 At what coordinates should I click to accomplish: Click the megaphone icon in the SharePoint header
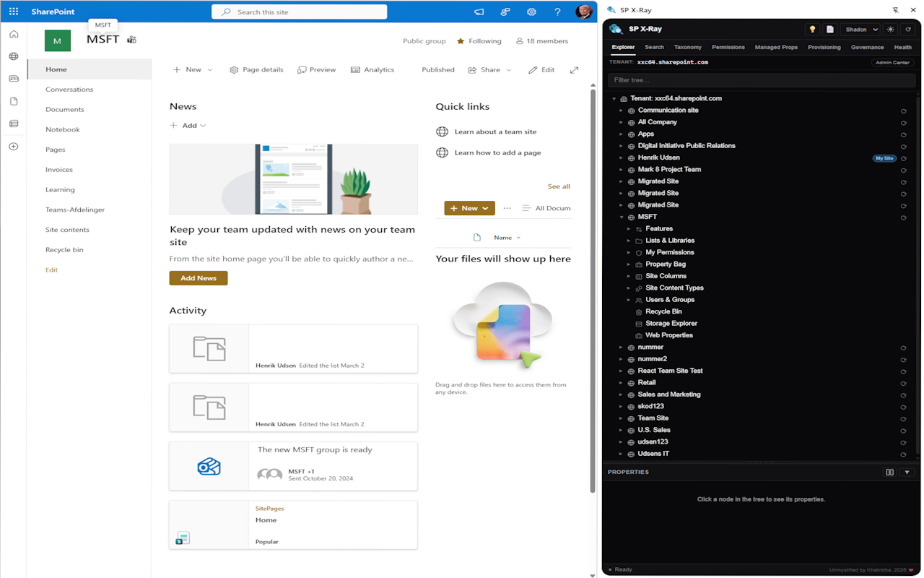(x=479, y=12)
